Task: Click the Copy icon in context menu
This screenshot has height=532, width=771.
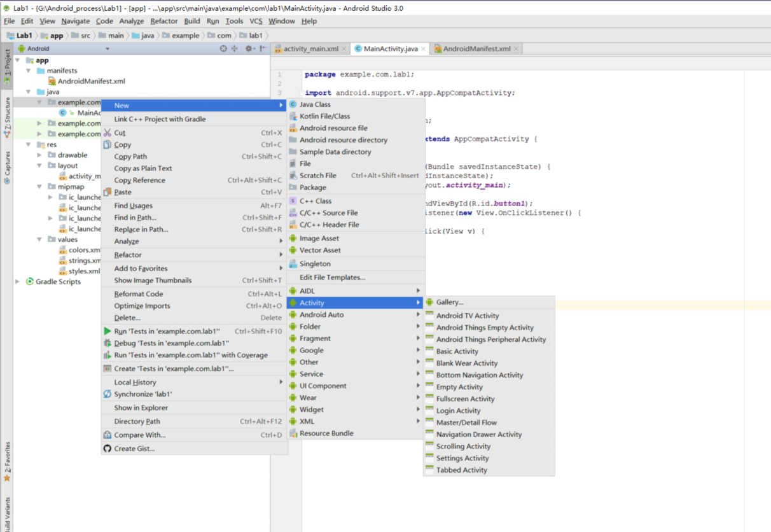Action: (108, 145)
